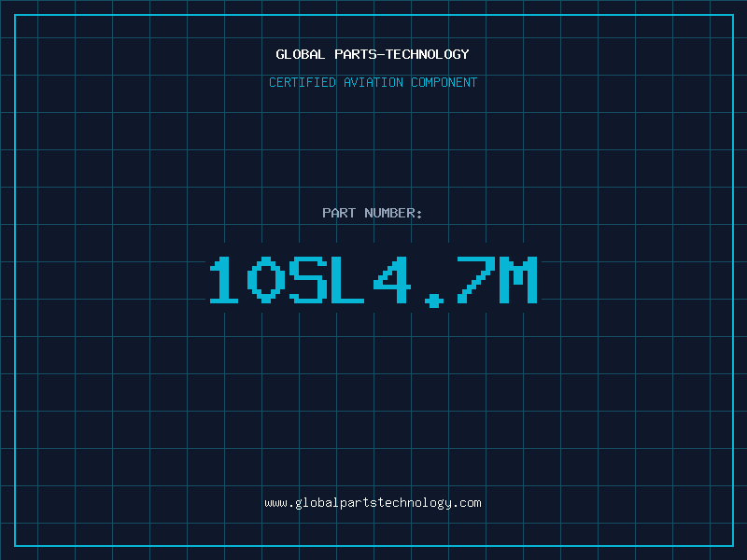
Task: Click the word PART in the label
Action: 338,213
